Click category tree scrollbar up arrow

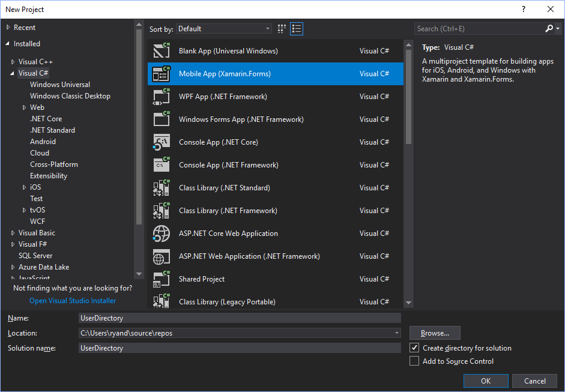139,25
